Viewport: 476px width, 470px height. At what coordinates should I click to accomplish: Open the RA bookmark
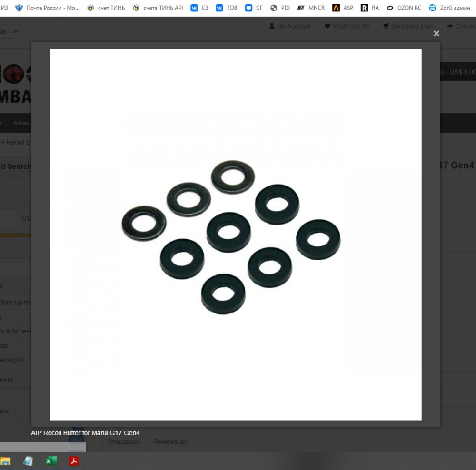[370, 8]
